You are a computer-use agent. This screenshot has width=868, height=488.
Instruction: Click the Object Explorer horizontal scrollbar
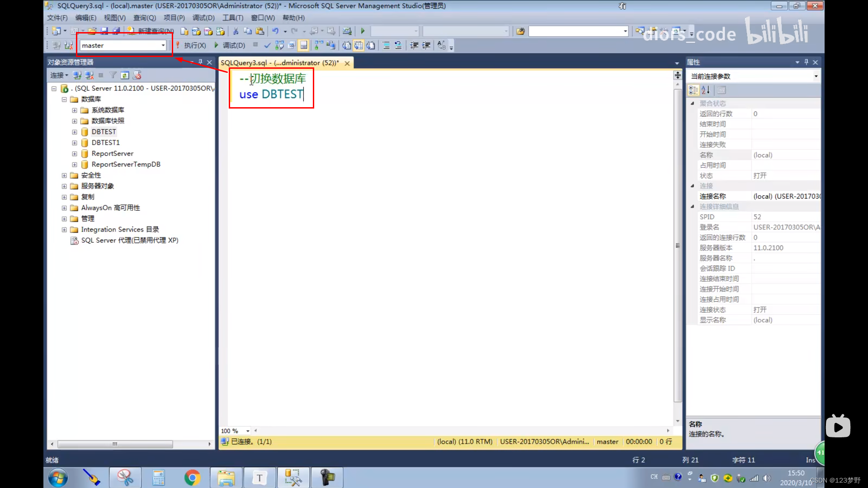pyautogui.click(x=115, y=444)
